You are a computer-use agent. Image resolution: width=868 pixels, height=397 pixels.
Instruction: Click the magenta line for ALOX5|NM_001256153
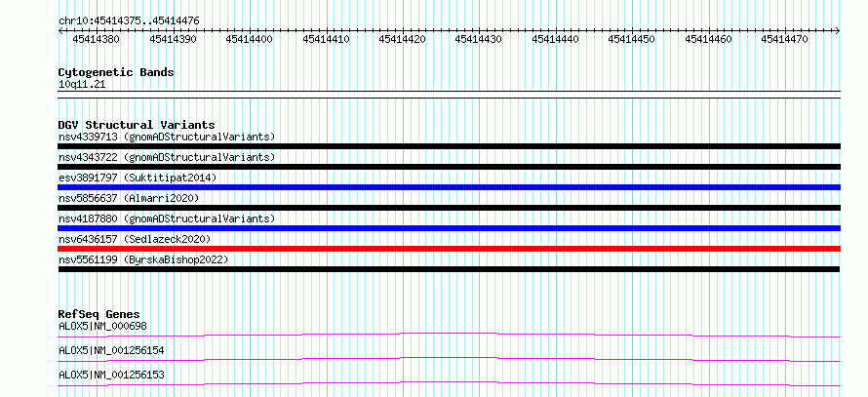point(449,383)
